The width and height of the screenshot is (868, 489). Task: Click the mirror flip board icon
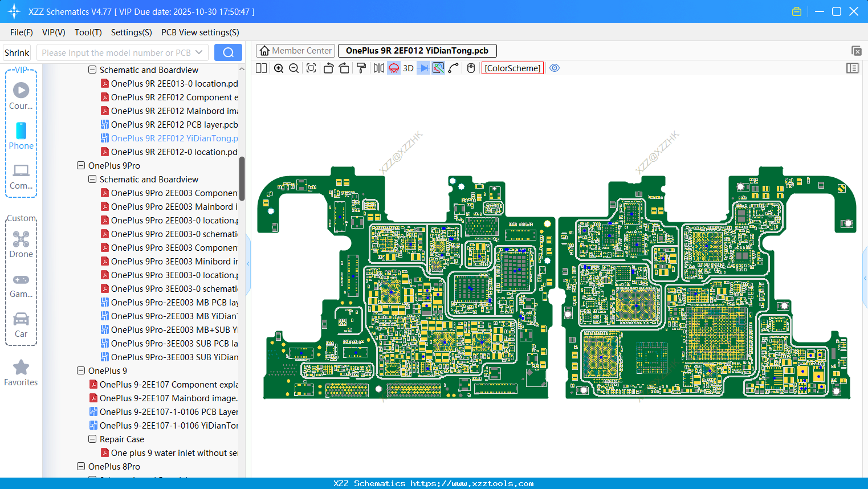tap(378, 68)
